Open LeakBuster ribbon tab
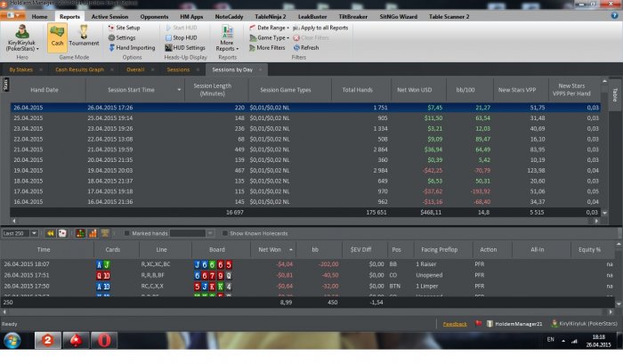 (312, 17)
